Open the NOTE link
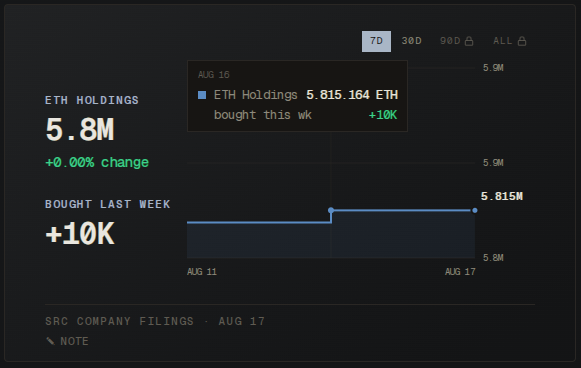The height and width of the screenshot is (368, 581). pos(67,341)
